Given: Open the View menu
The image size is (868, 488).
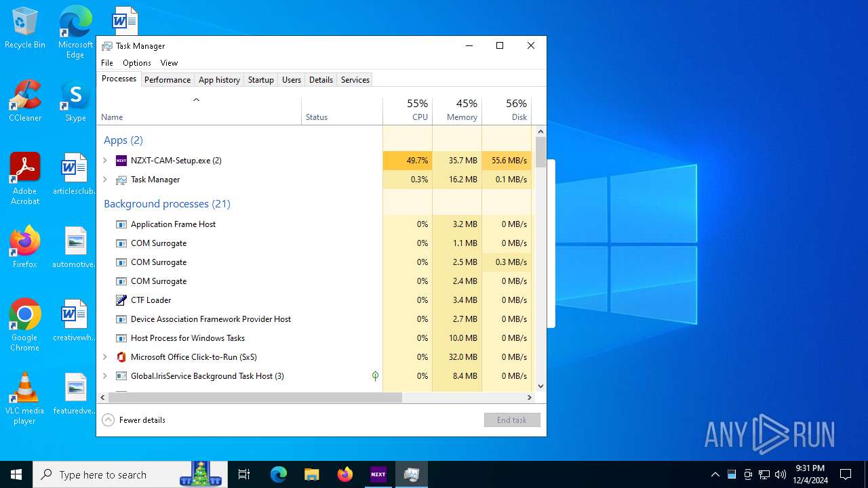Looking at the screenshot, I should point(169,63).
